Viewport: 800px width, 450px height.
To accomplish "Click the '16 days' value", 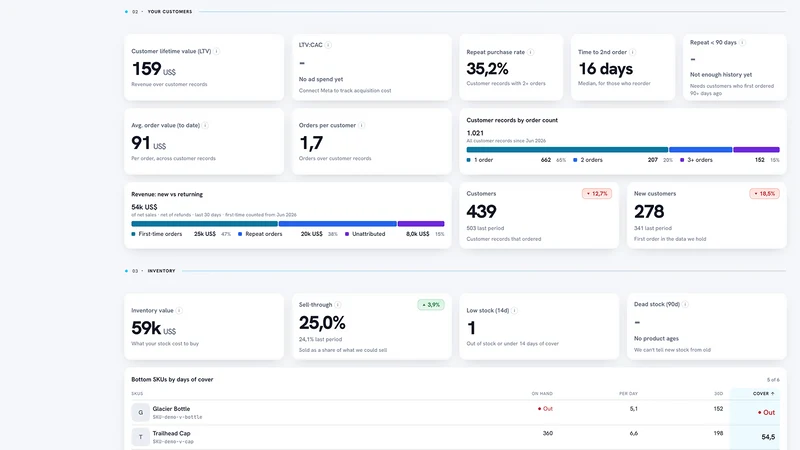I will coord(606,68).
